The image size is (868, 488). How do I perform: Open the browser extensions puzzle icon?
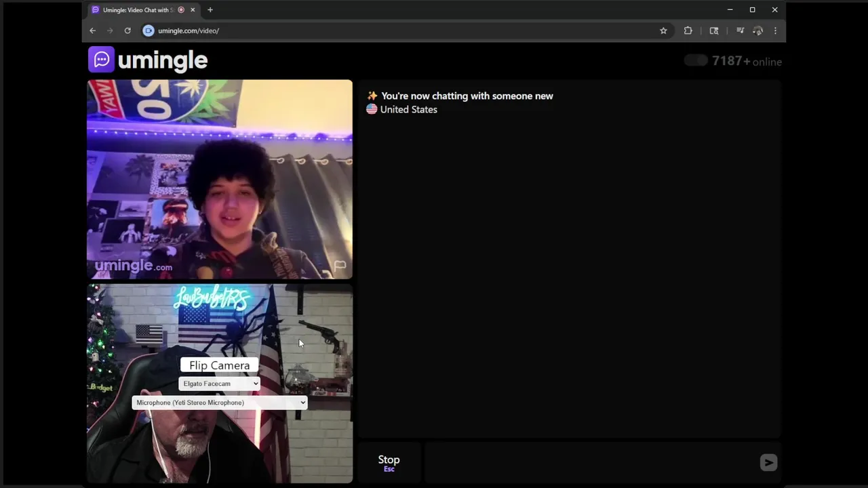click(x=688, y=30)
